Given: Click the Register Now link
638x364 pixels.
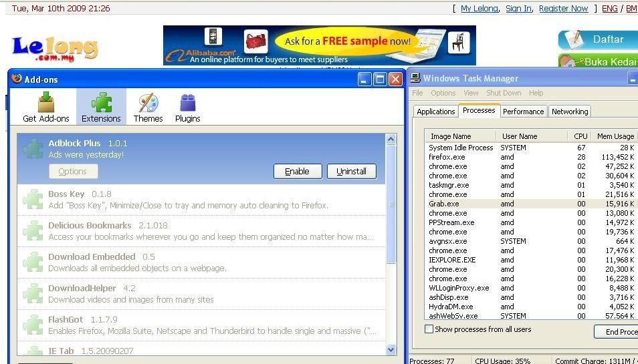Looking at the screenshot, I should [x=563, y=9].
